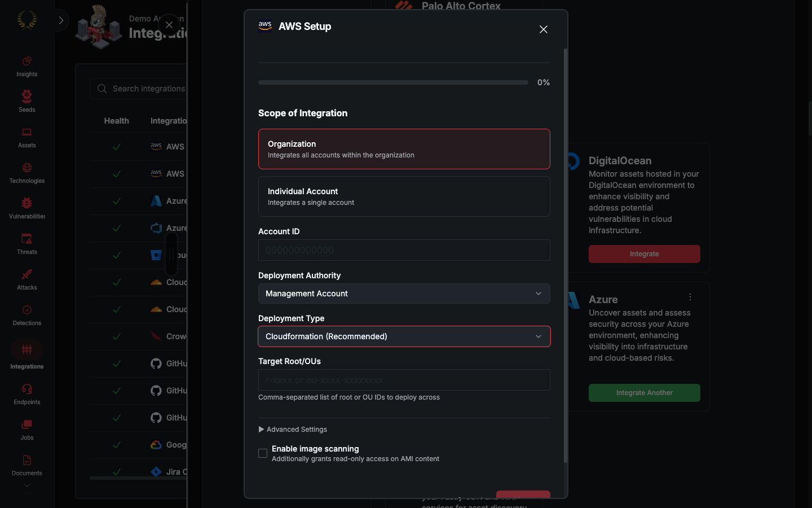Click the setup progress bar

[393, 82]
